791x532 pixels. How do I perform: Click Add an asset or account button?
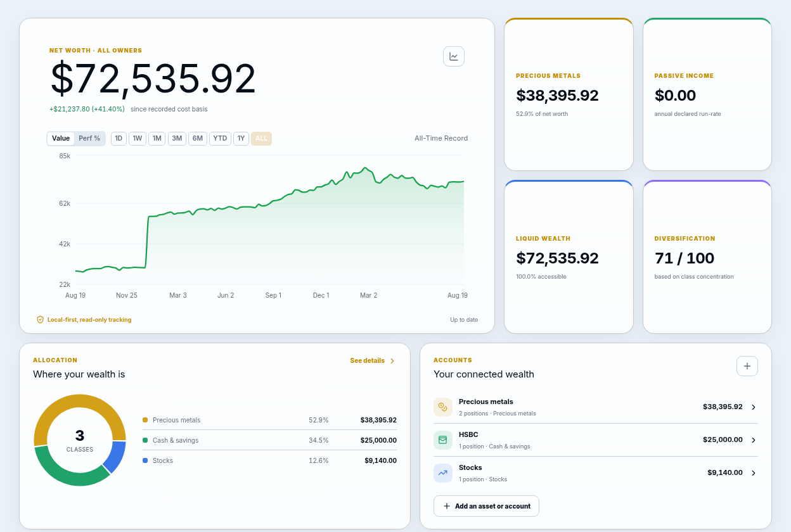coord(486,506)
